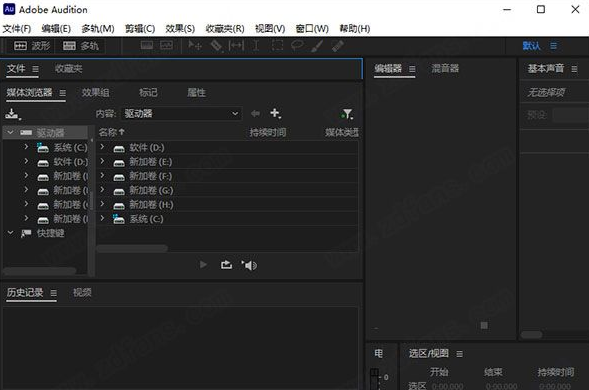Collapse 快捷键 tree node

[x=11, y=233]
